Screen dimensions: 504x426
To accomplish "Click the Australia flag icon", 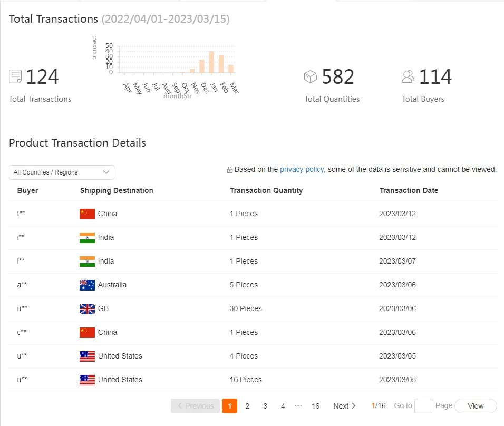I will (87, 285).
